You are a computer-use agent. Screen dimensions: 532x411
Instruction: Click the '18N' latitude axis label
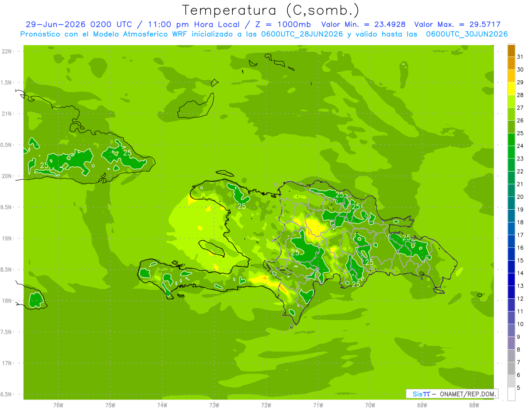(7, 301)
